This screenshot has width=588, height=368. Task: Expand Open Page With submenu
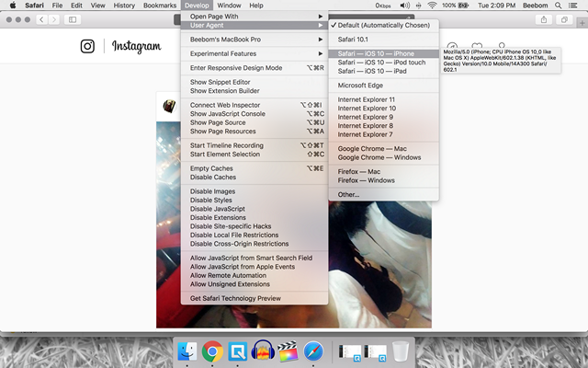coord(254,17)
